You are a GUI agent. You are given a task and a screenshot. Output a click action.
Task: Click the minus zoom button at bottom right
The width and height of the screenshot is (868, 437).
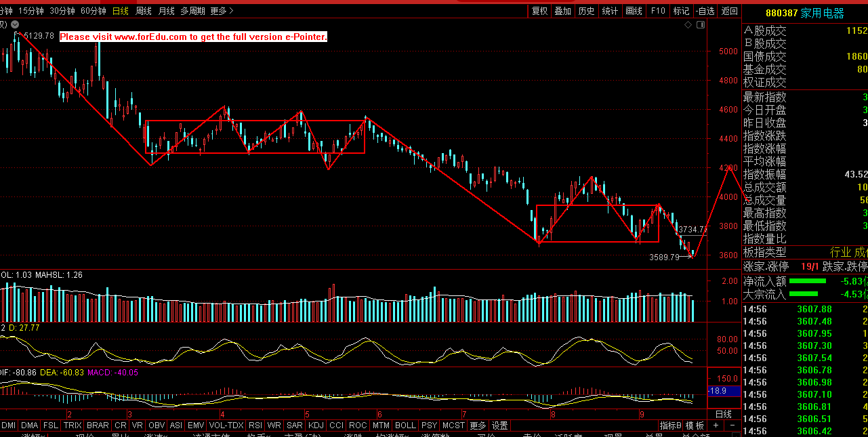click(732, 425)
